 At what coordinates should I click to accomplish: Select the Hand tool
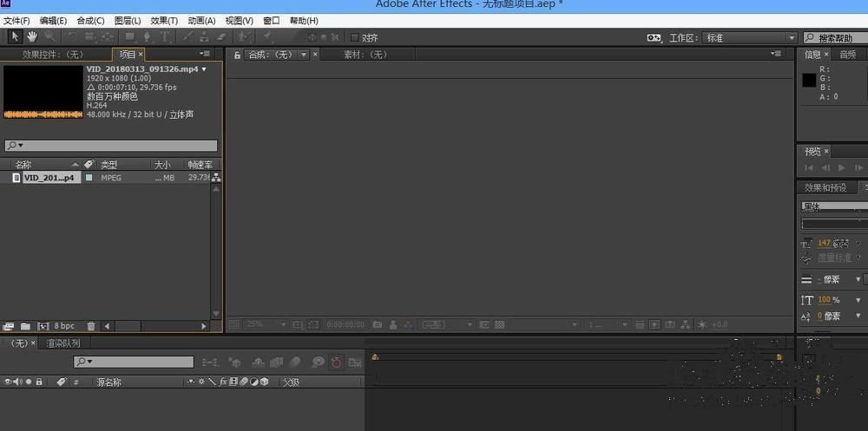32,36
